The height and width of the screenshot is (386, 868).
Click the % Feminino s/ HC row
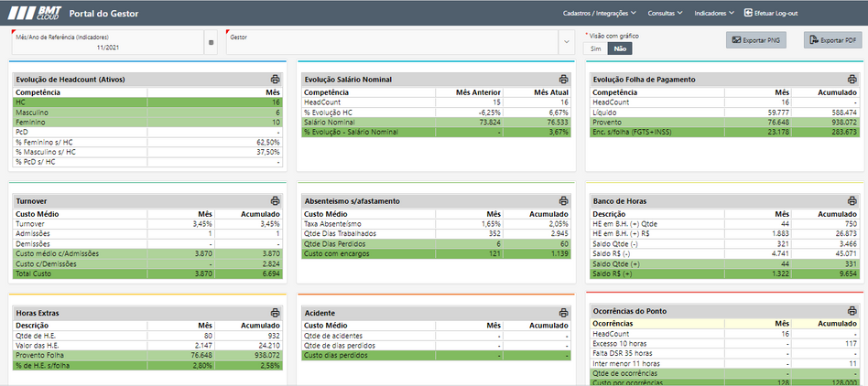[147, 142]
